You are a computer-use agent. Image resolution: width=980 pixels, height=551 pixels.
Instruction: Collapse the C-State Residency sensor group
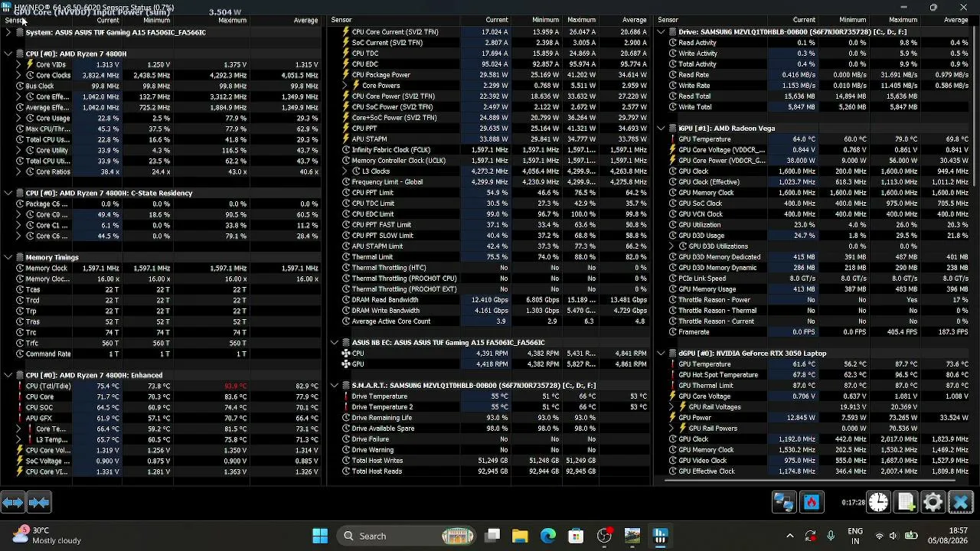click(x=8, y=193)
